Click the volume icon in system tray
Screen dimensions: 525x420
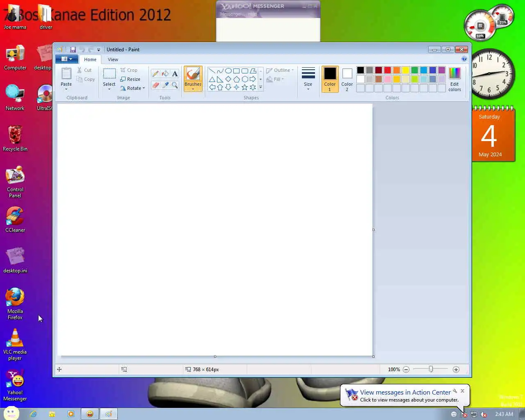(484, 414)
